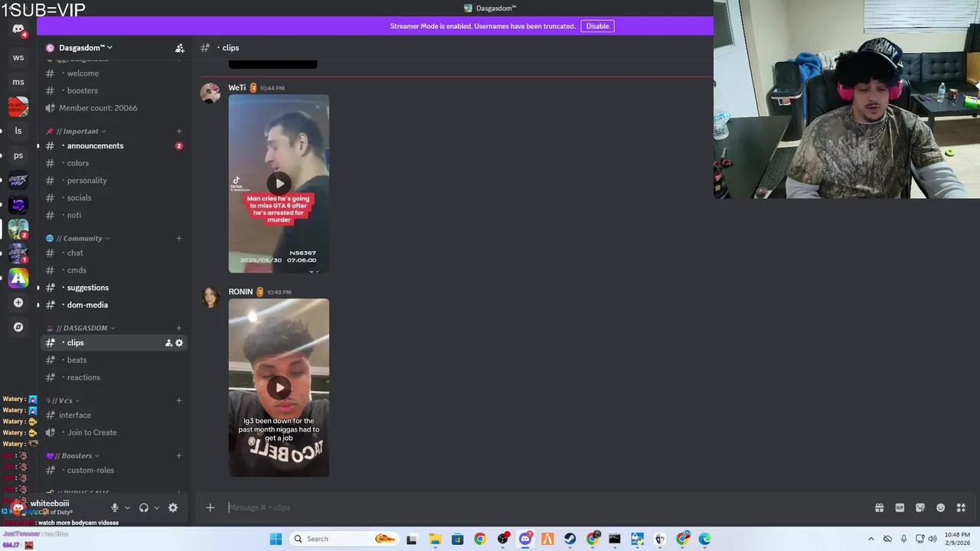Viewport: 980px width, 551px height.
Task: Join the 'Join to Create' voice channel
Action: coord(113,432)
